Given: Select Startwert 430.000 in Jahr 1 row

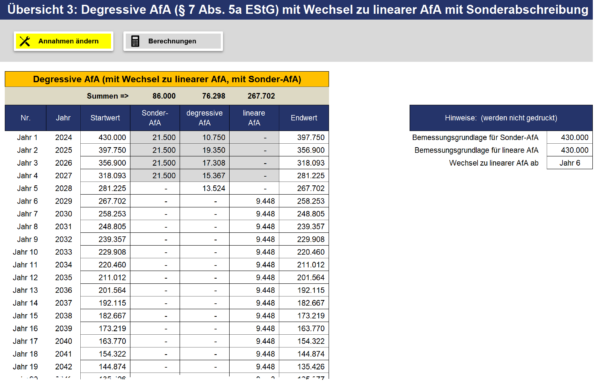Looking at the screenshot, I should pos(105,137).
